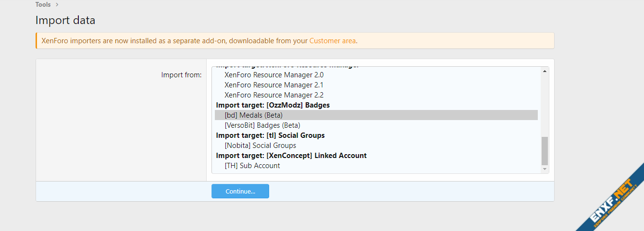This screenshot has width=644, height=231.
Task: Click the importer list scrollbar thumb
Action: (x=545, y=151)
